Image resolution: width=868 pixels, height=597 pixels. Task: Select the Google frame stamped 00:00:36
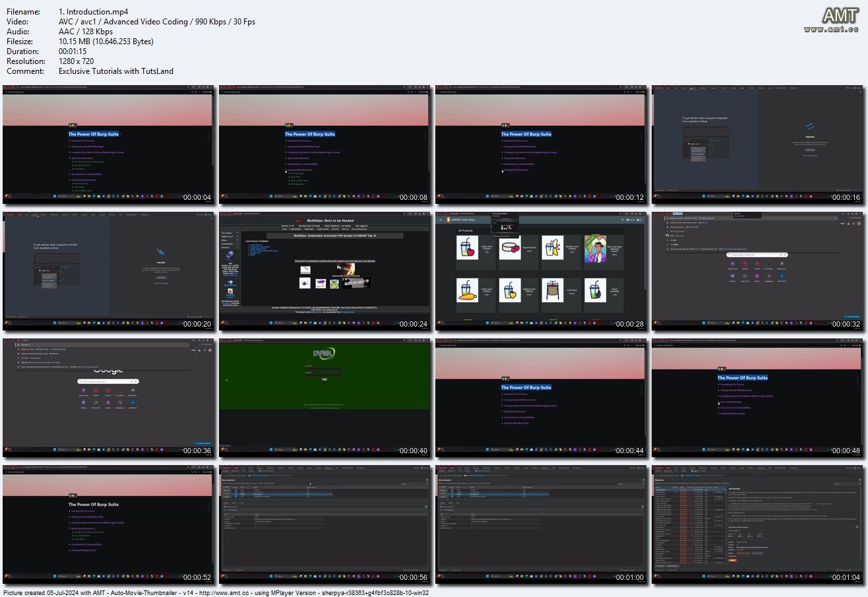pos(108,396)
